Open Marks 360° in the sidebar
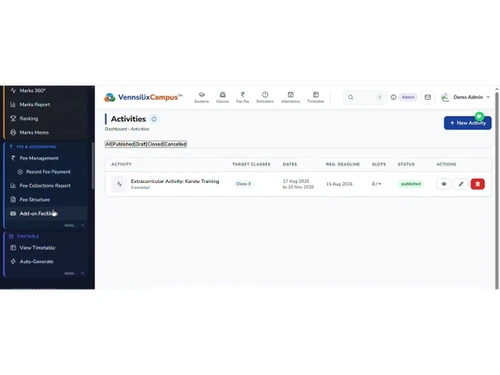Viewport: 500px width, 375px height. [32, 91]
